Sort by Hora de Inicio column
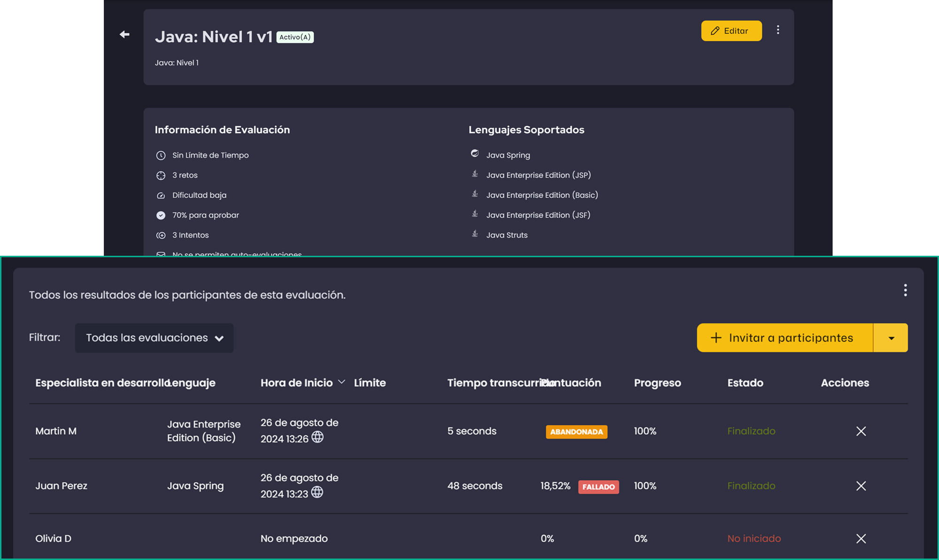 [x=303, y=383]
